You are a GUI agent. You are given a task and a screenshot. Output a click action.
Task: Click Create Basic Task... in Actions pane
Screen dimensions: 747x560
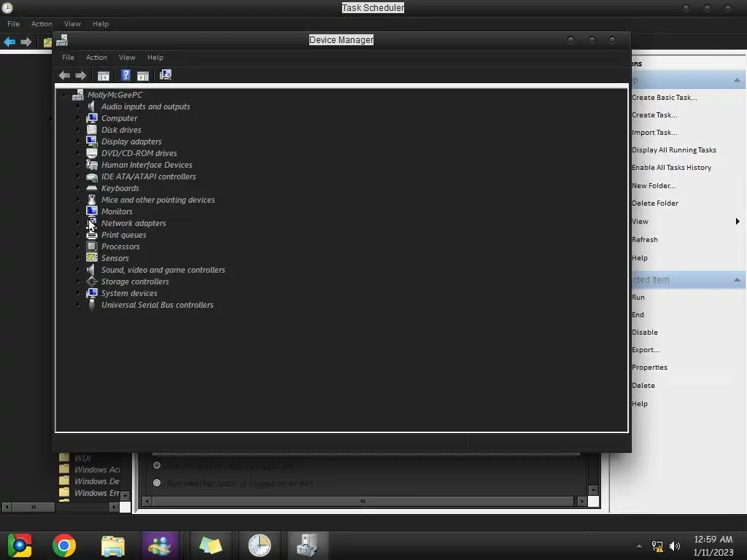(x=664, y=97)
